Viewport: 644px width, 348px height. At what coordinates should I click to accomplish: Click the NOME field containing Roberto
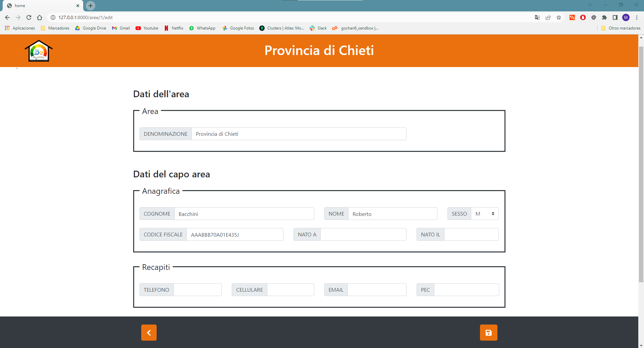click(393, 214)
